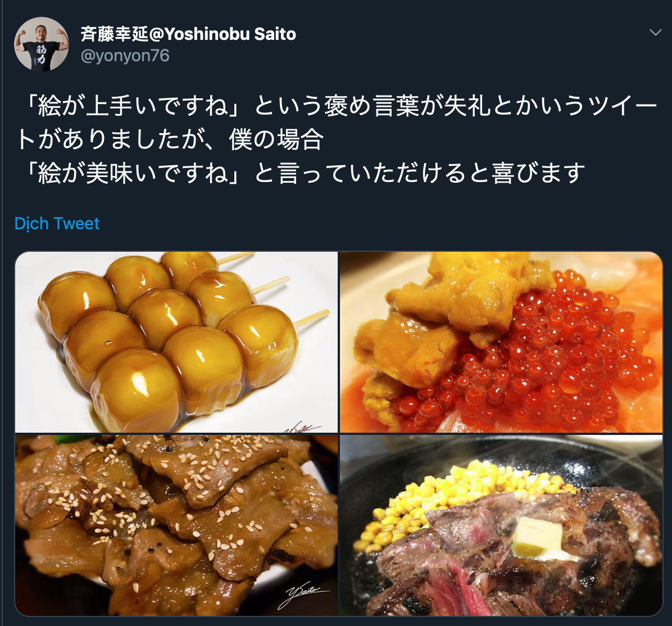This screenshot has width=672, height=626.
Task: Open the sea urchin and roe image
Action: click(501, 342)
